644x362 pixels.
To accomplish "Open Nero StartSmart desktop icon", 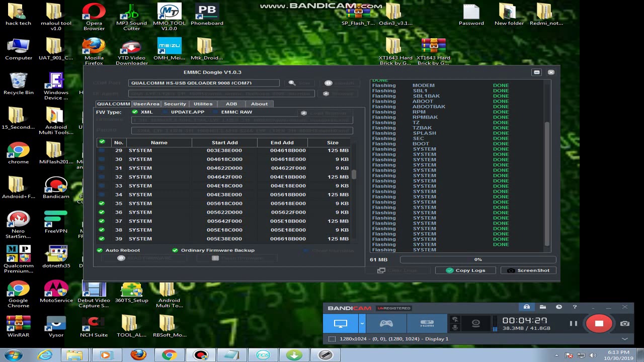I will click(19, 225).
